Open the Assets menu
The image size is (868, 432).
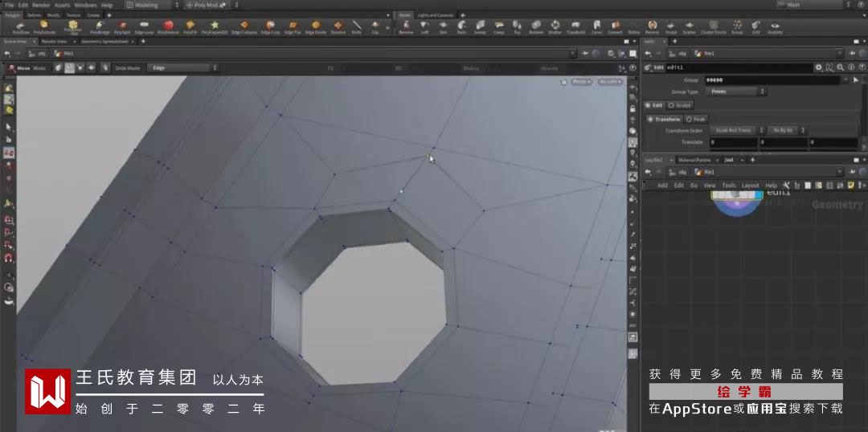click(62, 5)
